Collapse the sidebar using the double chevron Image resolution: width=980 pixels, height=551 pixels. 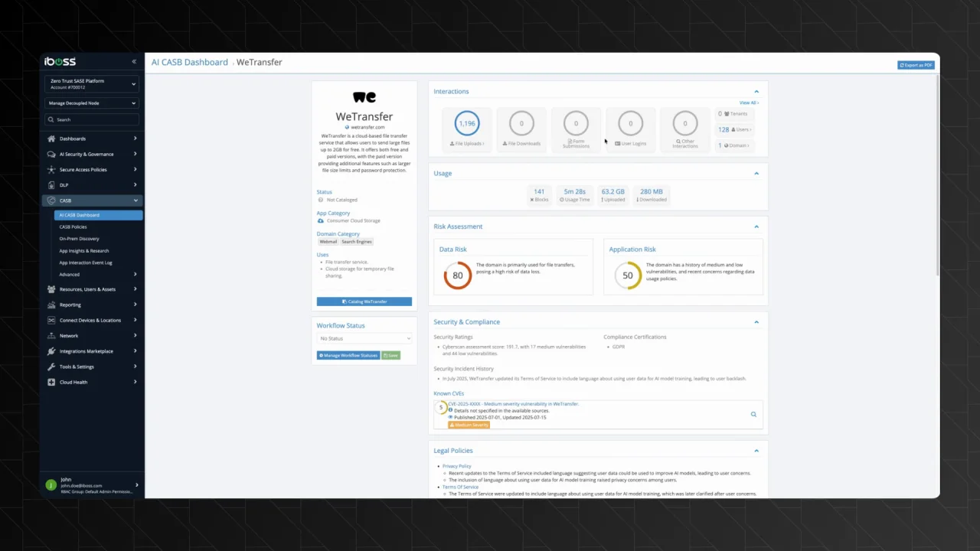pos(134,62)
